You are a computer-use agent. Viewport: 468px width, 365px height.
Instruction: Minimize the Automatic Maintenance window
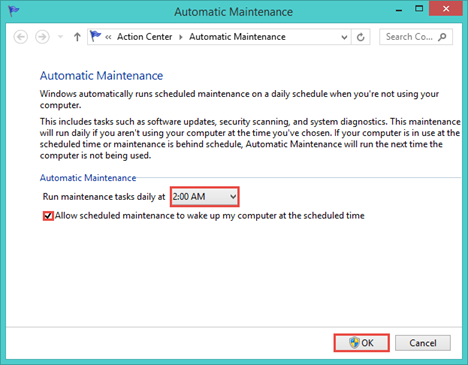click(399, 10)
